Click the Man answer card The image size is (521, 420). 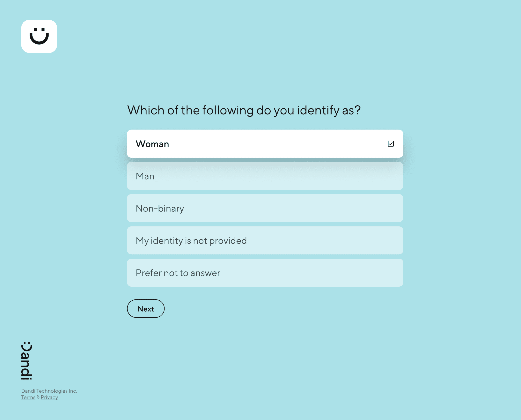point(265,176)
